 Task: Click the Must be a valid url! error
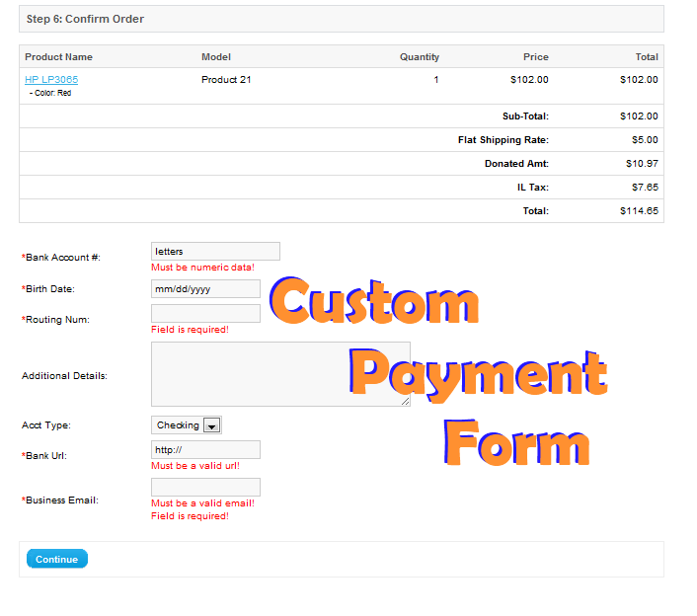point(195,465)
